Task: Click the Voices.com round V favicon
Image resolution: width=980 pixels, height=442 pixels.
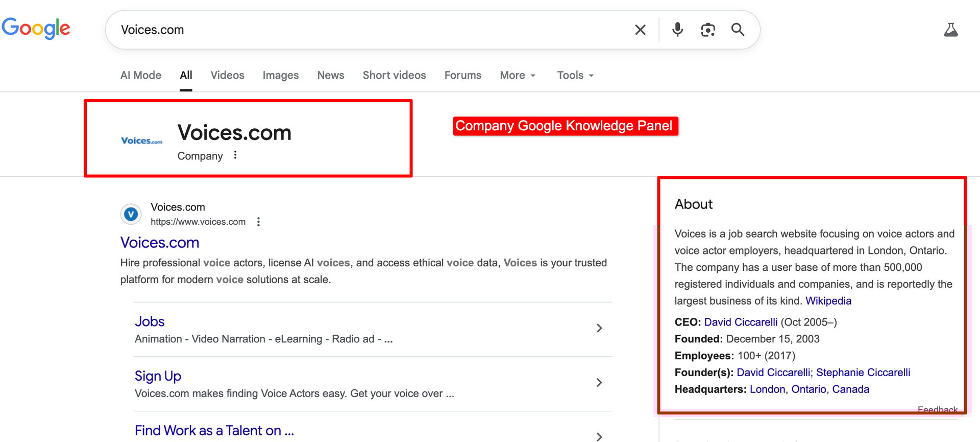Action: pyautogui.click(x=131, y=214)
